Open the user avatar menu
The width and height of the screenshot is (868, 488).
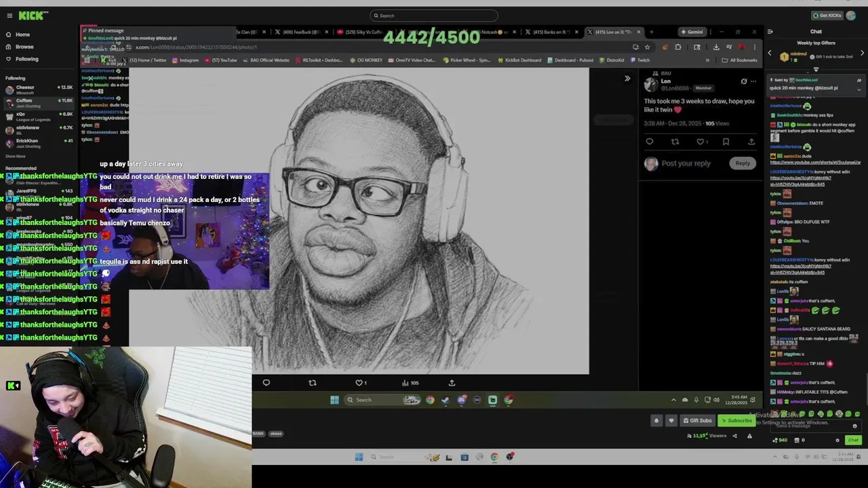pyautogui.click(x=851, y=16)
